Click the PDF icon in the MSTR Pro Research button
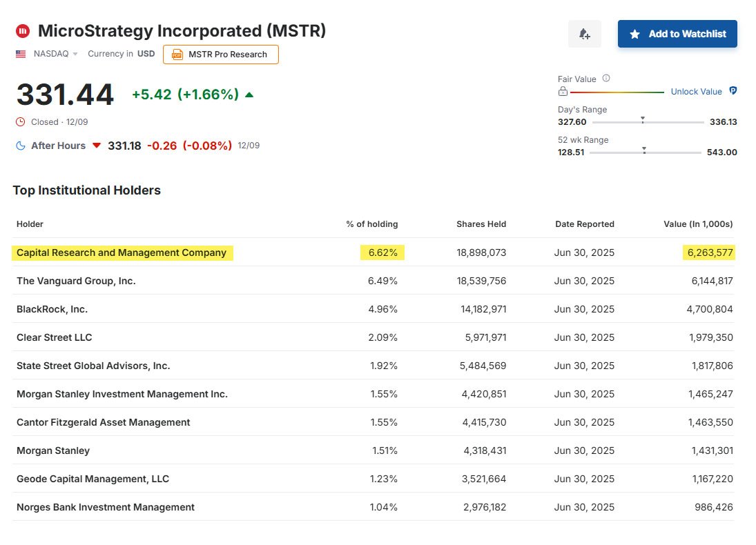Viewport: 756px width, 545px height. (177, 54)
